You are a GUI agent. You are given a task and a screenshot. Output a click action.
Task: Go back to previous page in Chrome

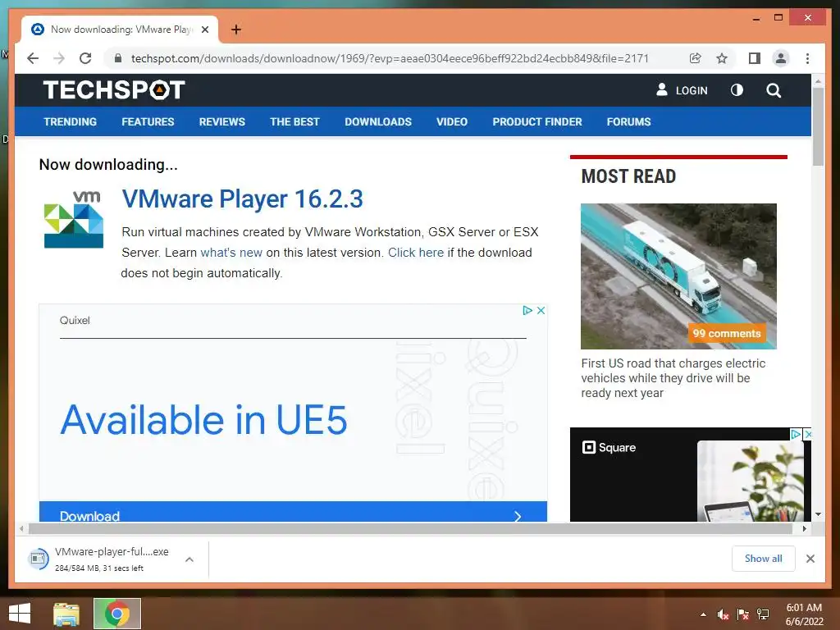[x=33, y=58]
